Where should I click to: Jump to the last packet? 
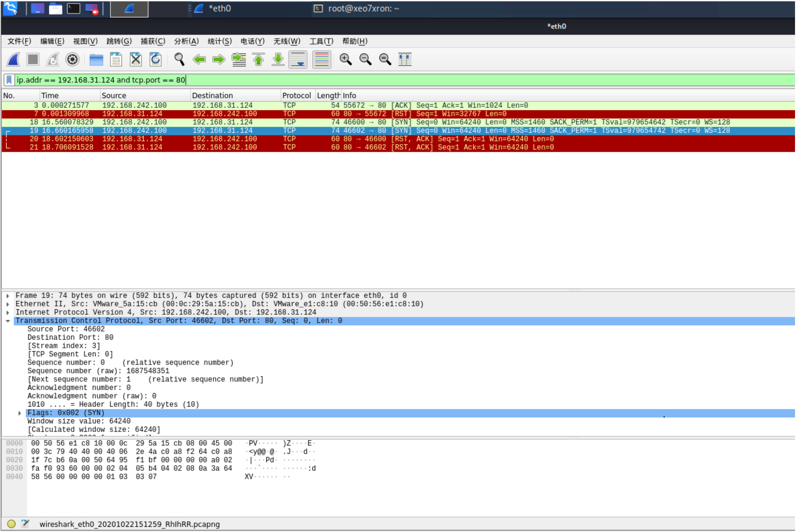click(x=278, y=60)
